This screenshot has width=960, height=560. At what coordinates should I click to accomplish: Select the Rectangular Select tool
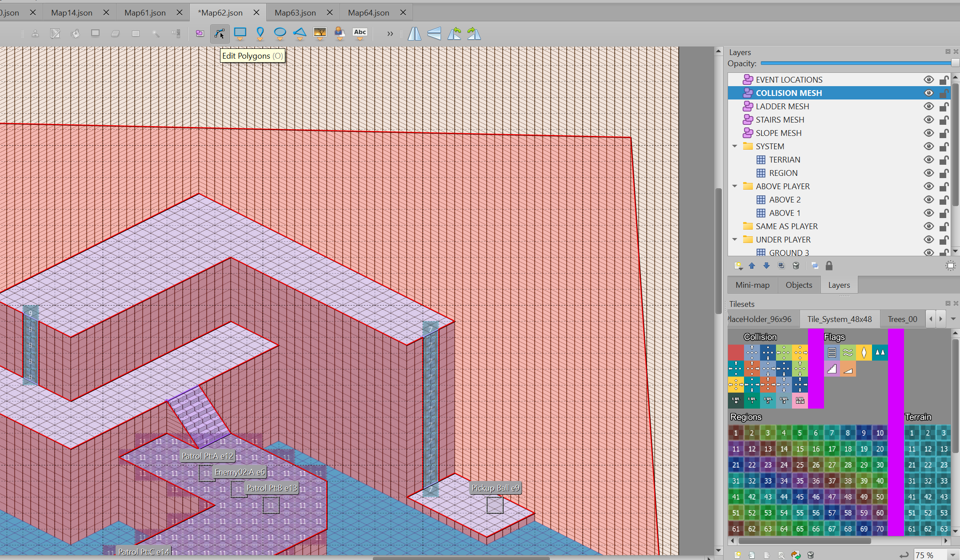click(136, 33)
